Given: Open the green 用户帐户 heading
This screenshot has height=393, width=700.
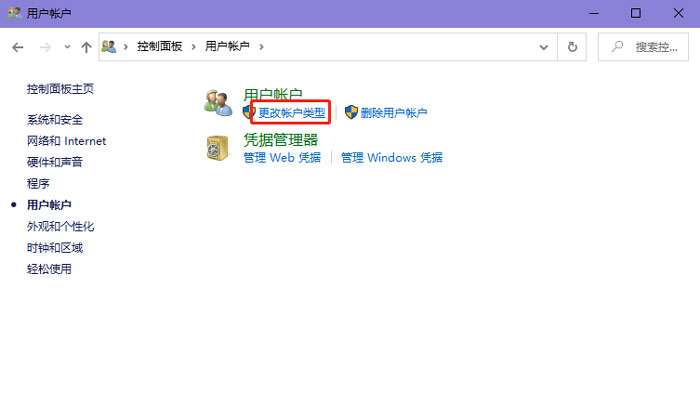Looking at the screenshot, I should [273, 94].
